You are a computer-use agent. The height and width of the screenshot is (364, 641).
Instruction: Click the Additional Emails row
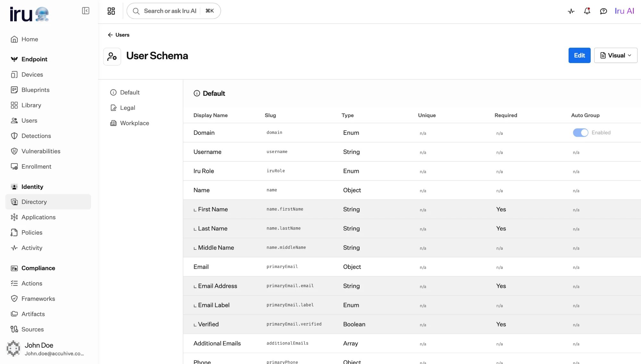point(412,344)
